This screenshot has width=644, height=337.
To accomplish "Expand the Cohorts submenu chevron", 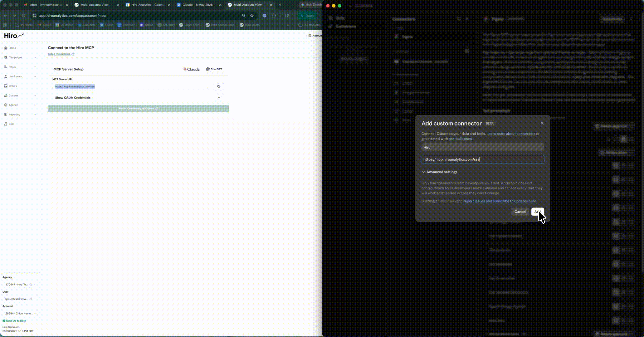I will [x=35, y=95].
